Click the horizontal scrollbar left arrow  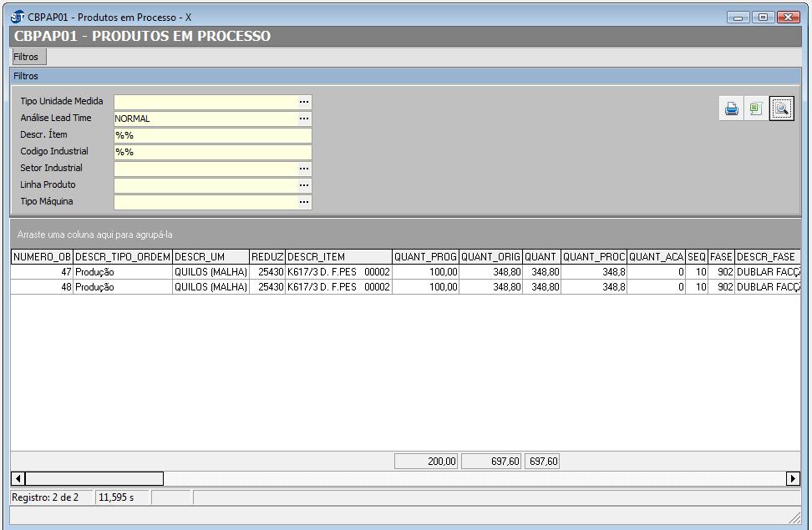pos(18,478)
